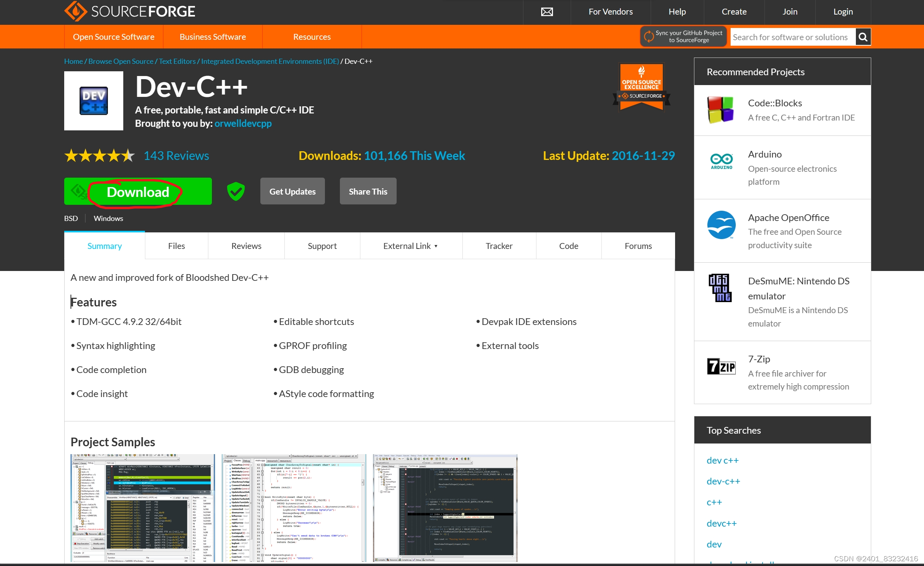
Task: Open Arduino recommended project title
Action: [765, 154]
